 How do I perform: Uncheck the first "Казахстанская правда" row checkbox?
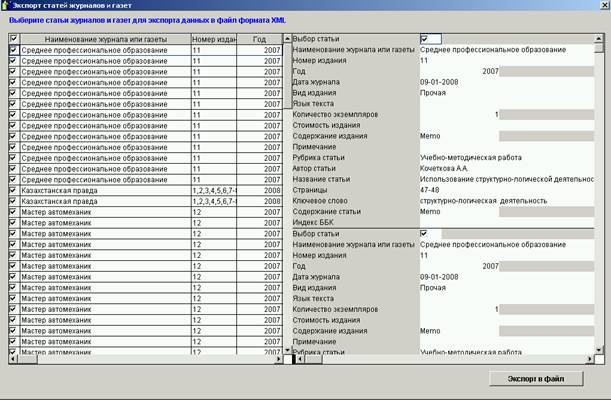point(14,190)
